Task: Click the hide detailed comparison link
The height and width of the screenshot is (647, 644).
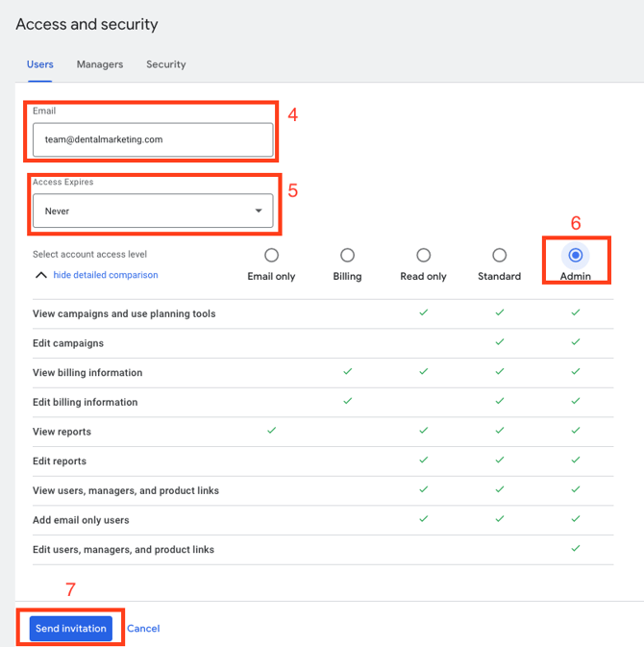Action: [106, 275]
